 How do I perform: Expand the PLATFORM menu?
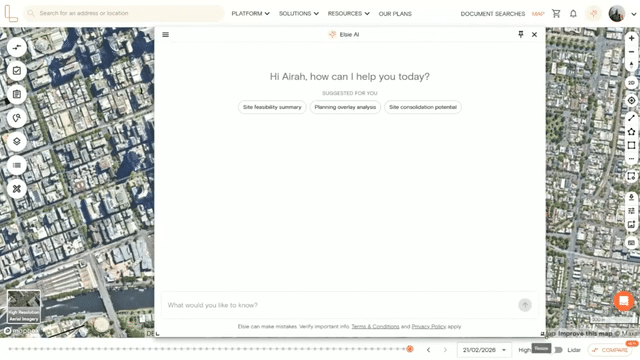250,13
